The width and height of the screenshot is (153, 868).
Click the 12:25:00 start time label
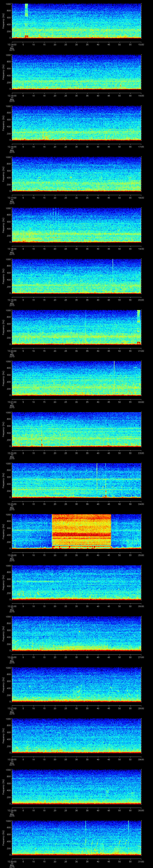(12, 606)
